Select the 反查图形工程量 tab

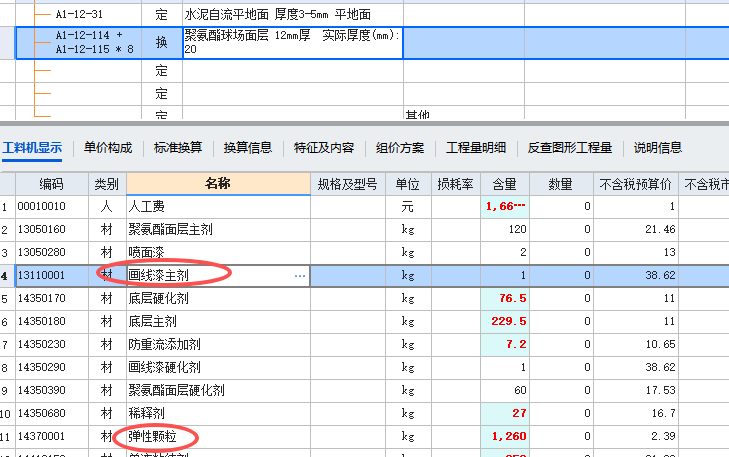570,148
